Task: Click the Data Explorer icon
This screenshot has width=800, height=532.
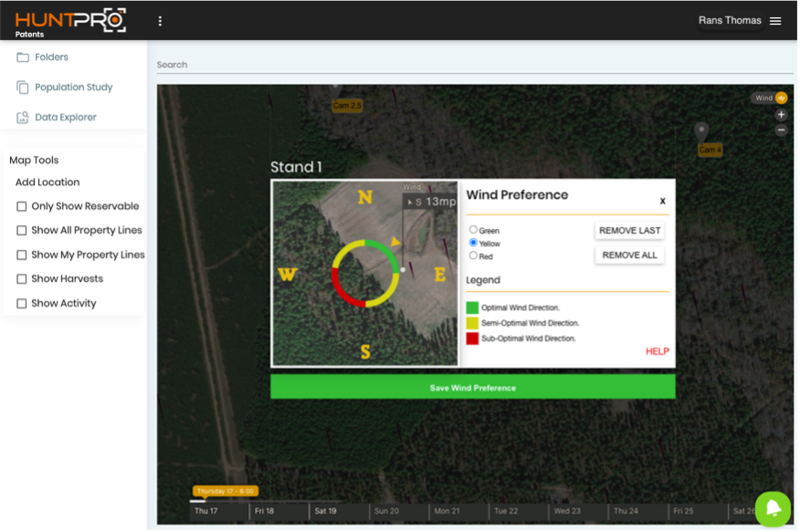Action: pos(23,117)
